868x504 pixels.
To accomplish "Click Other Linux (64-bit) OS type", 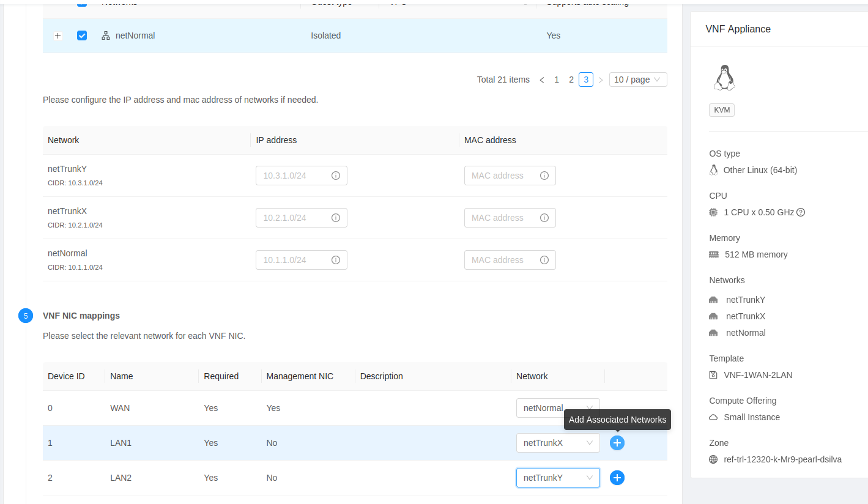I will [x=760, y=170].
